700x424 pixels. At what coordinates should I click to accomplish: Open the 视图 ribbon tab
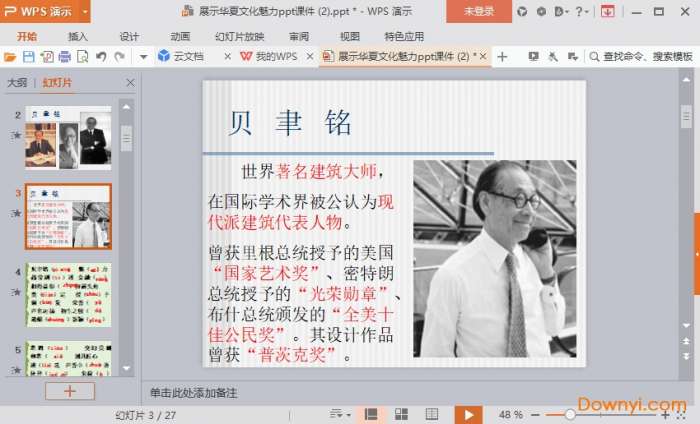350,36
